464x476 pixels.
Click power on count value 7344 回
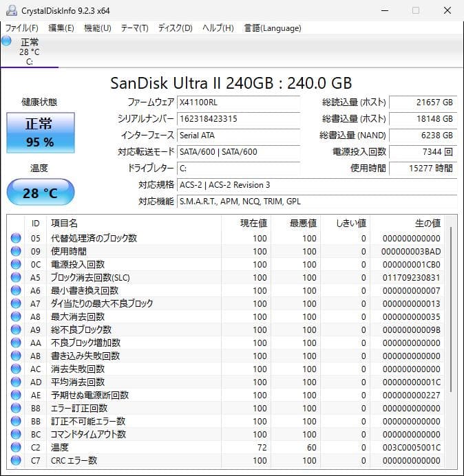423,151
